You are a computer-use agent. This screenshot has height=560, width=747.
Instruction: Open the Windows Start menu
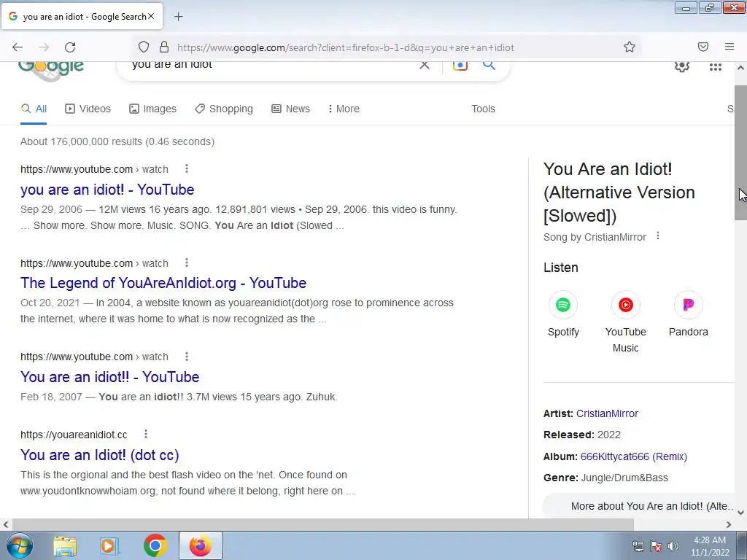pyautogui.click(x=19, y=545)
